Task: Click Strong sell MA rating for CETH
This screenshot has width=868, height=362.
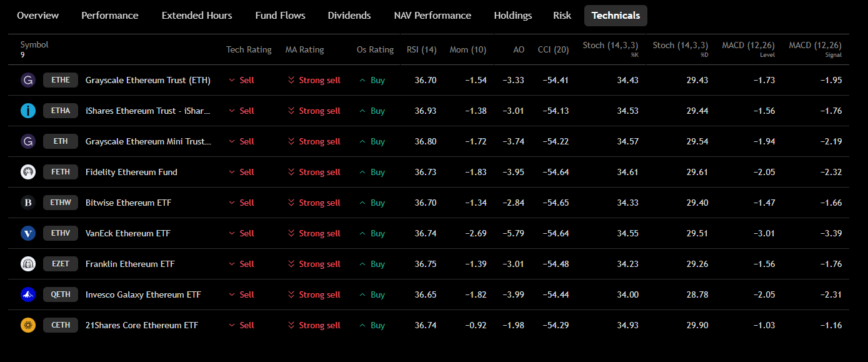Action: point(314,325)
